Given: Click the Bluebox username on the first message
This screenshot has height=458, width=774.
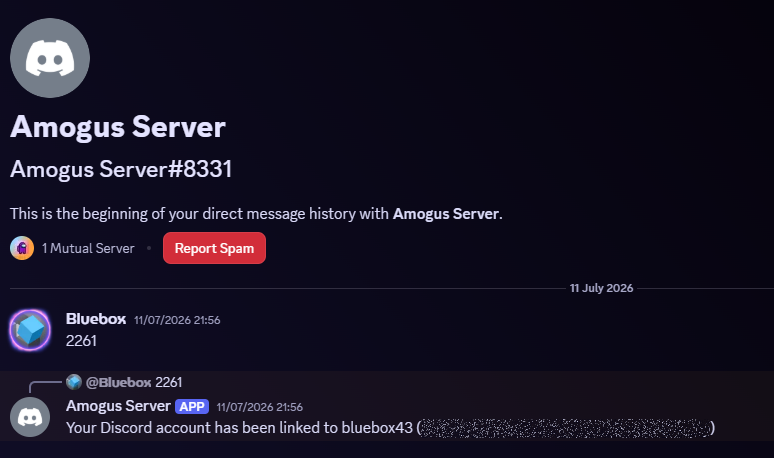Looking at the screenshot, I should [96, 319].
